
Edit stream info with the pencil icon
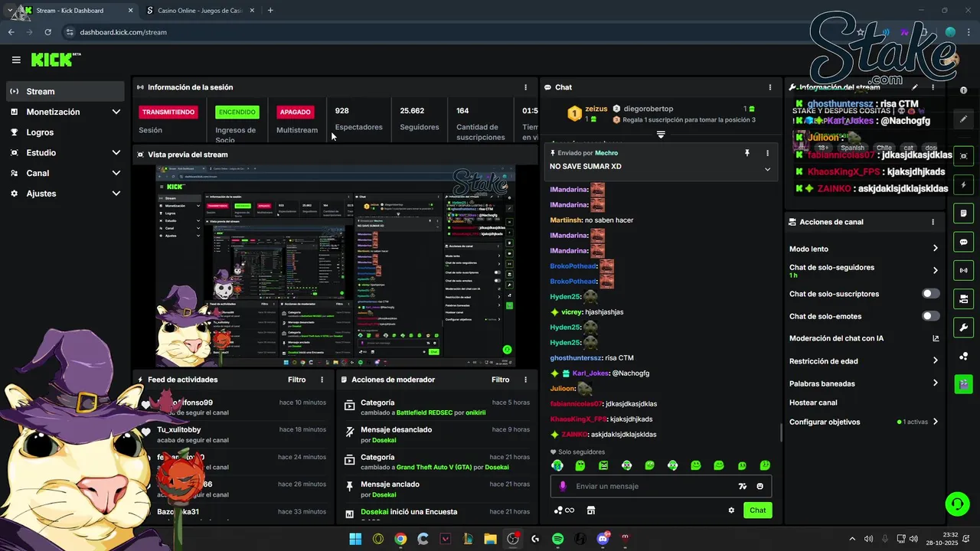point(963,119)
